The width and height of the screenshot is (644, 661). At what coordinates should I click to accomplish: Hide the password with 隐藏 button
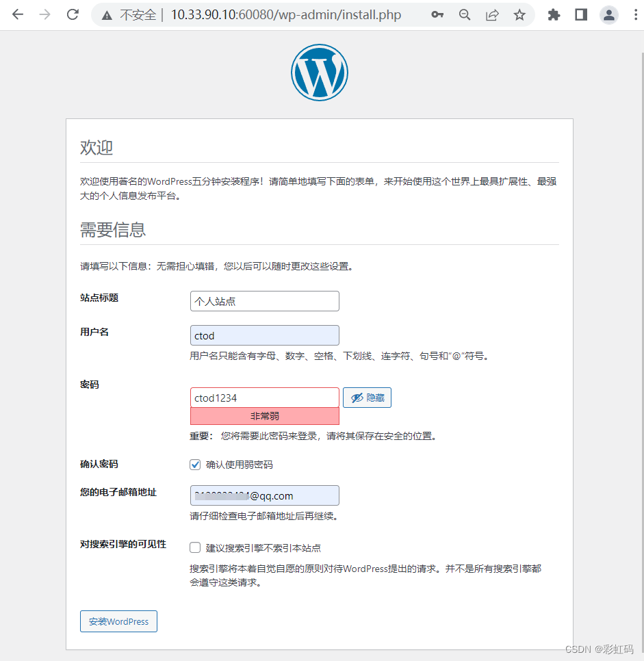click(367, 398)
